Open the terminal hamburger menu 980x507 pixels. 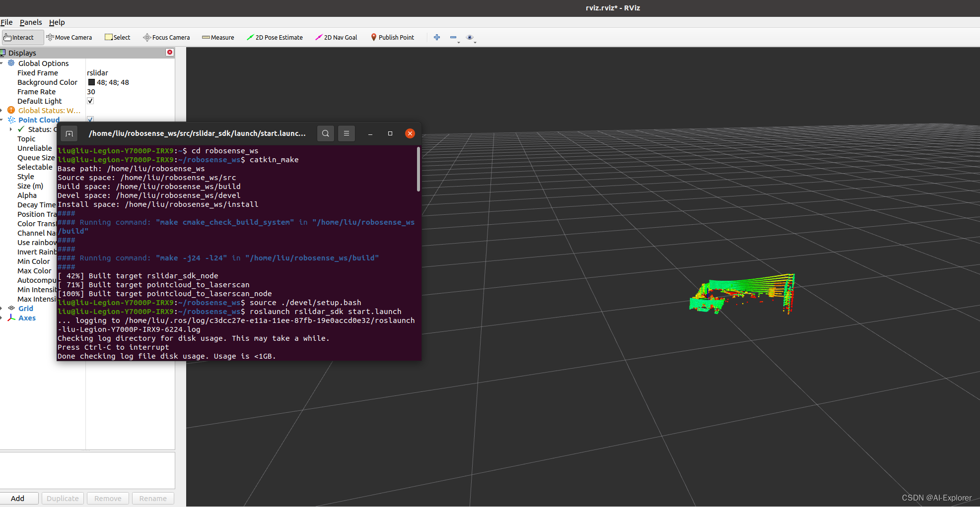[347, 133]
